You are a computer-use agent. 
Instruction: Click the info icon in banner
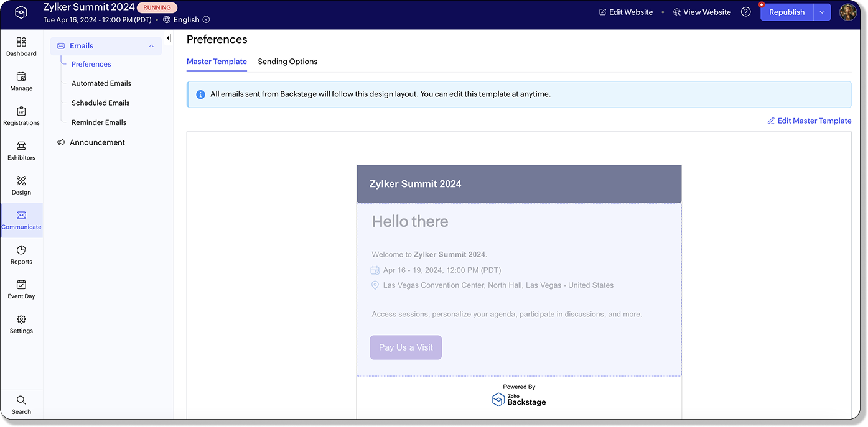(200, 94)
